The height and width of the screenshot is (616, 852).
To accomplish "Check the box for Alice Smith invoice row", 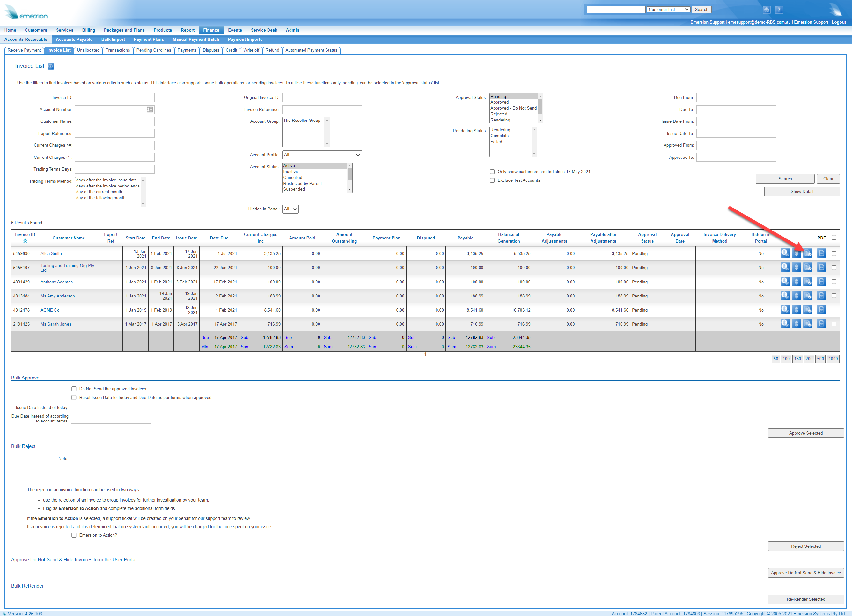I will click(x=834, y=253).
